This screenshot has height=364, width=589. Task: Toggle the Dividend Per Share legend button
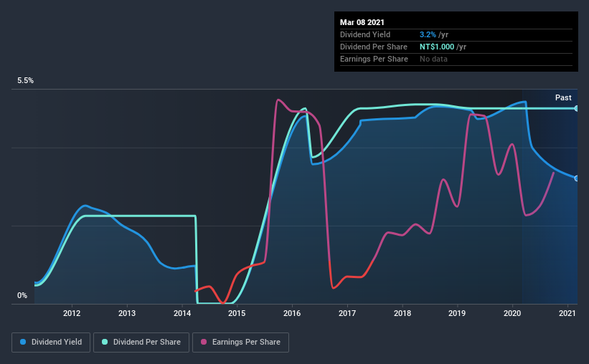[141, 343]
